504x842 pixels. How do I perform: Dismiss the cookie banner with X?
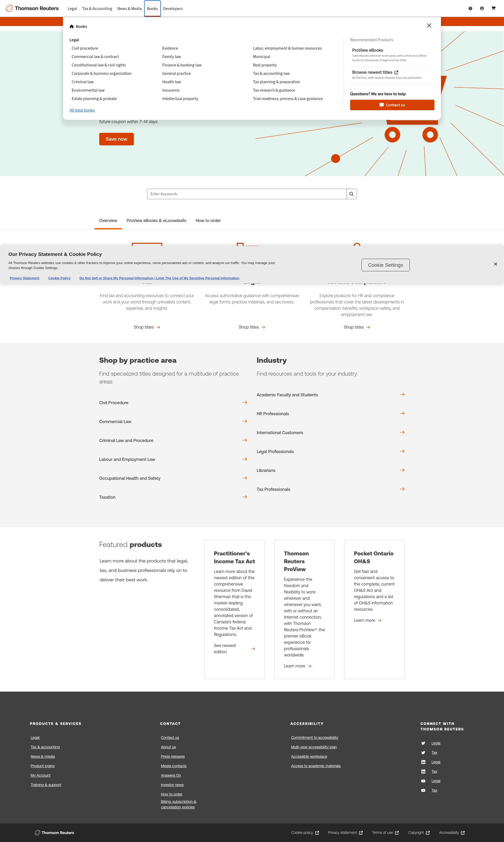pyautogui.click(x=495, y=264)
